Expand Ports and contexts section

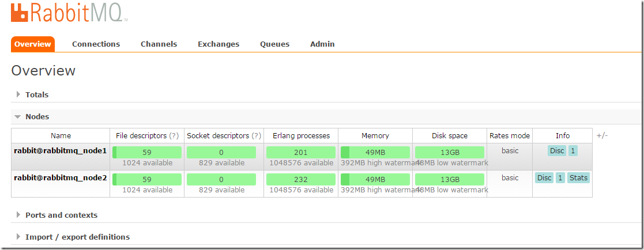click(x=61, y=215)
